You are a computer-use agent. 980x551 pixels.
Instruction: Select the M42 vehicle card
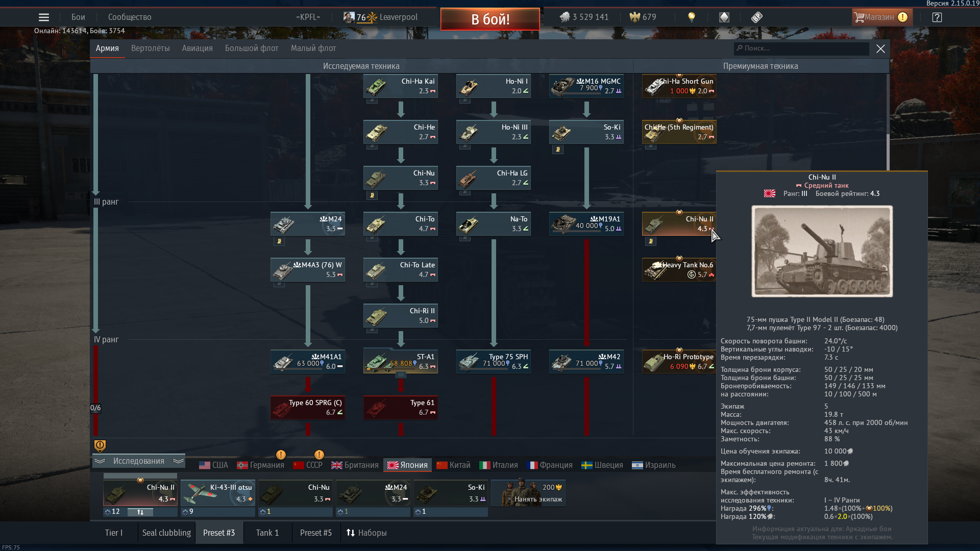click(x=586, y=362)
